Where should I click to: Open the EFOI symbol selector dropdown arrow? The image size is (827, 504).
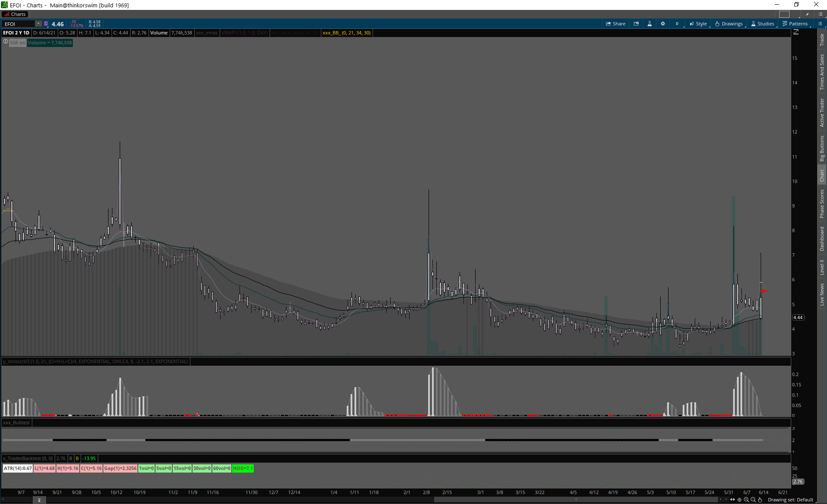click(x=38, y=24)
